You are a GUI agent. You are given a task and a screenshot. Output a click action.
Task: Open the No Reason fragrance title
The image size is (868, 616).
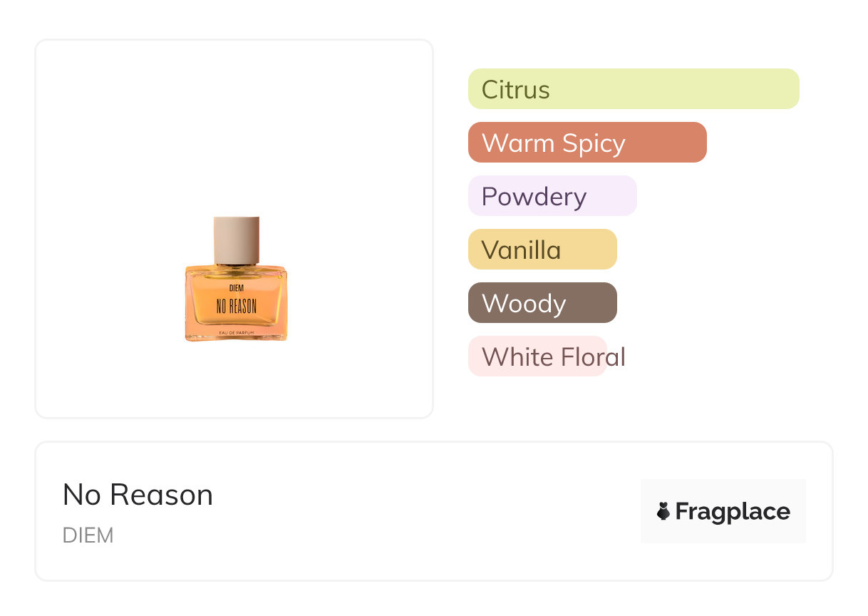click(138, 495)
